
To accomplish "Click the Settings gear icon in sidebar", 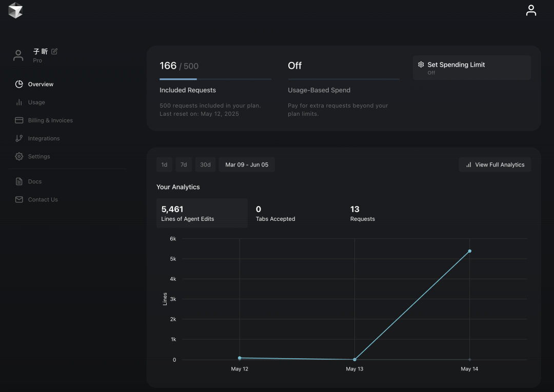I will (x=19, y=156).
